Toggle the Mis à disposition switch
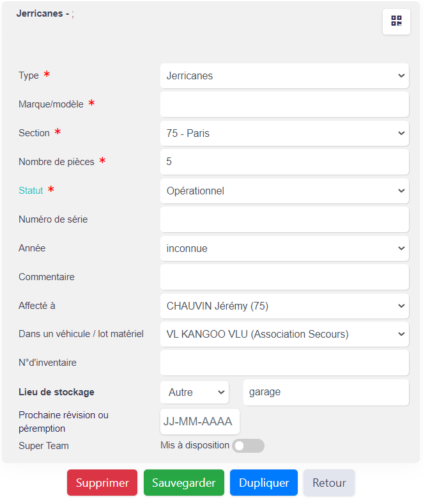The width and height of the screenshot is (423, 504). click(248, 446)
